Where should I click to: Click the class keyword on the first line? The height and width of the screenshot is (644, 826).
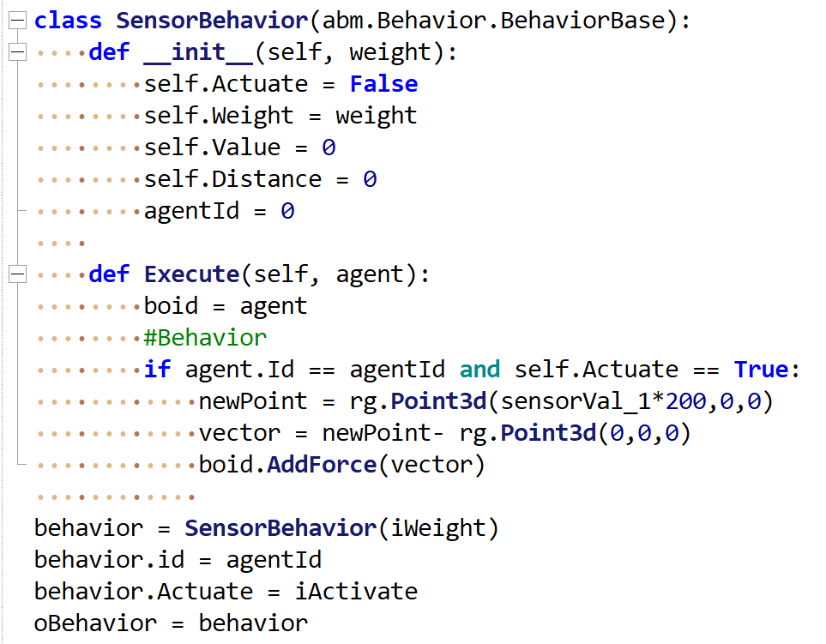point(68,21)
